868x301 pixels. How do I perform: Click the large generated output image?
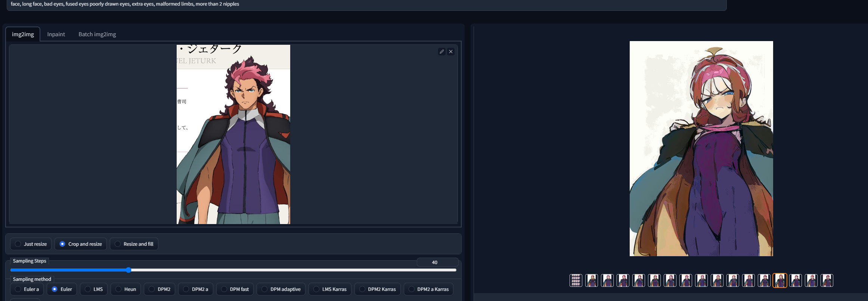(x=701, y=149)
